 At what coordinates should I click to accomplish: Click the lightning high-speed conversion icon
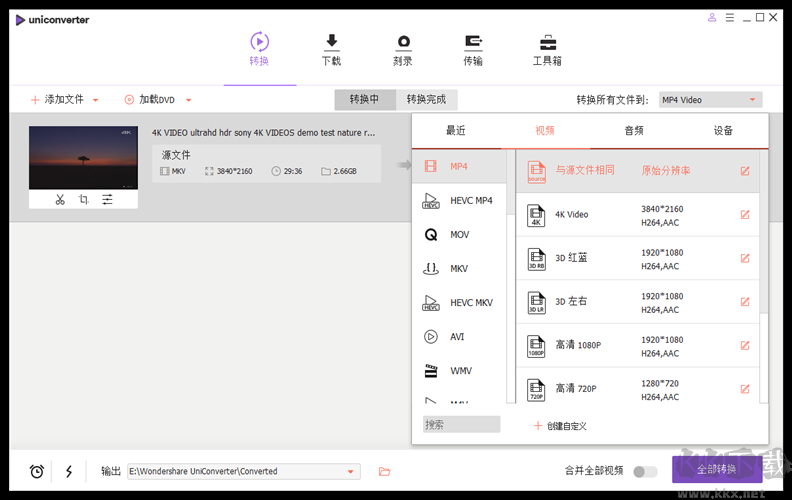pyautogui.click(x=69, y=471)
